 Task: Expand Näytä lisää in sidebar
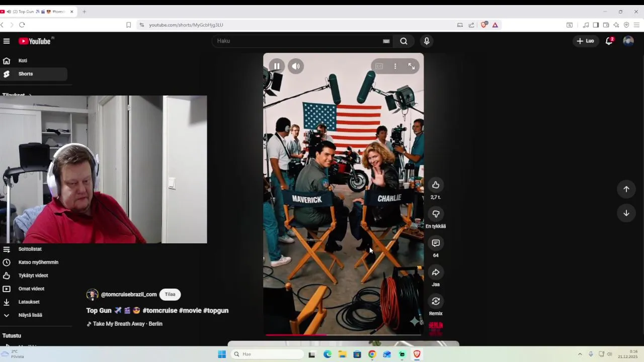34,315
